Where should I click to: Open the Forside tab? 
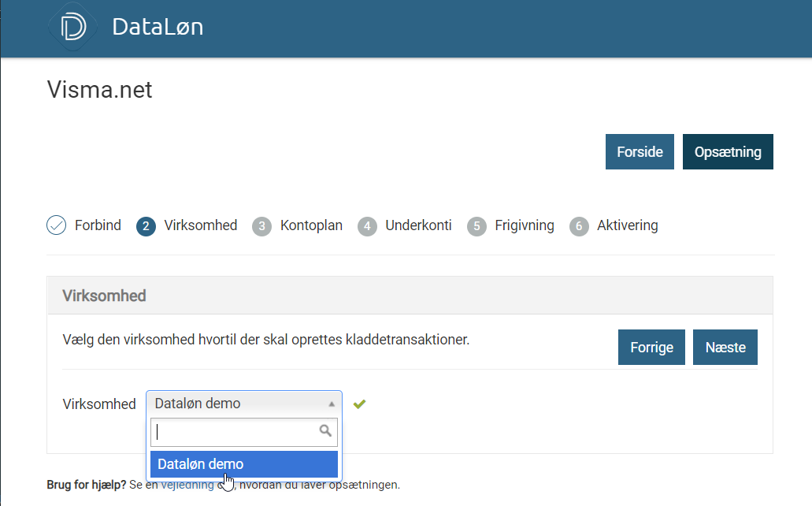[x=640, y=152]
